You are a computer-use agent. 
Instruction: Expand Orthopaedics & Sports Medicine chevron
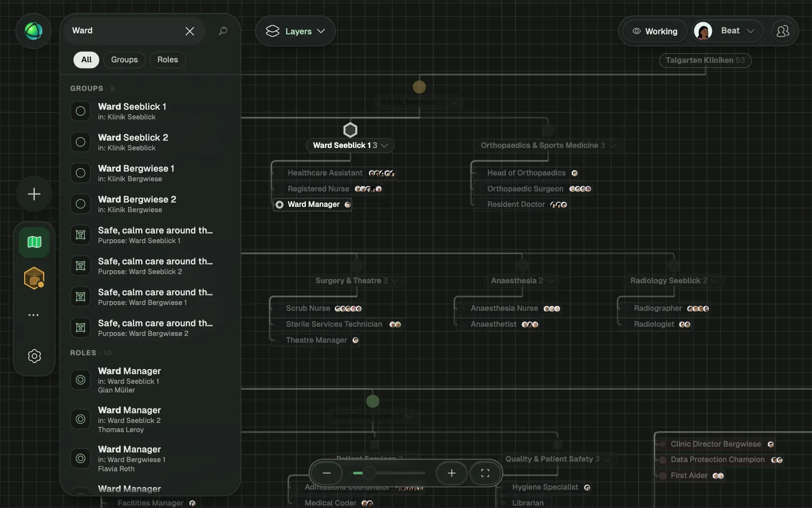[x=613, y=145]
